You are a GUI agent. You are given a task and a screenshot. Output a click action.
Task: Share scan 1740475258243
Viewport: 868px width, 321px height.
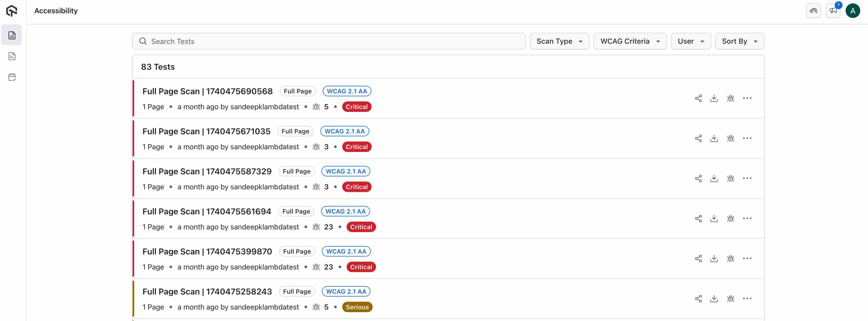[x=698, y=299]
